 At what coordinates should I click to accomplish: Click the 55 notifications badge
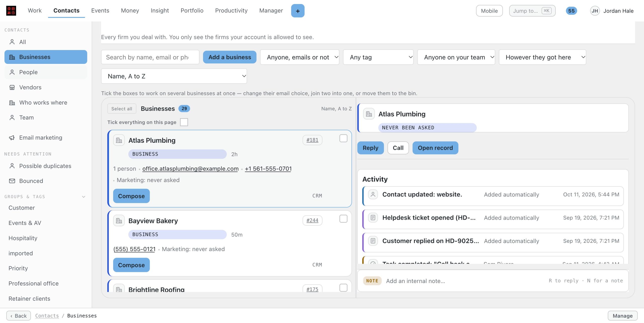click(571, 11)
